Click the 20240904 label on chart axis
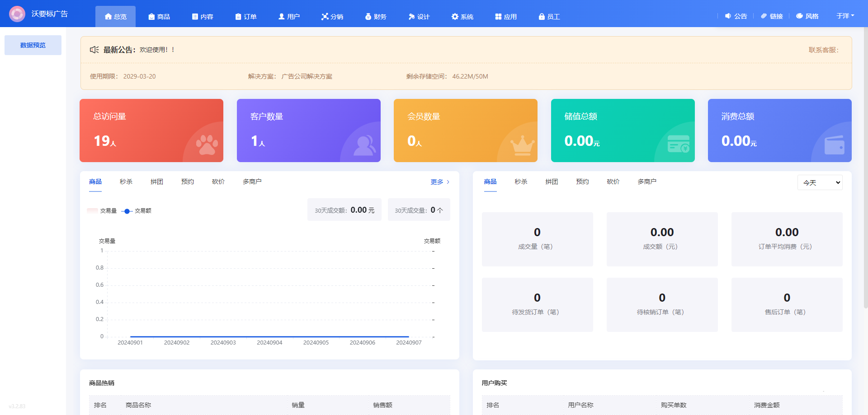The width and height of the screenshot is (868, 415). coord(269,343)
